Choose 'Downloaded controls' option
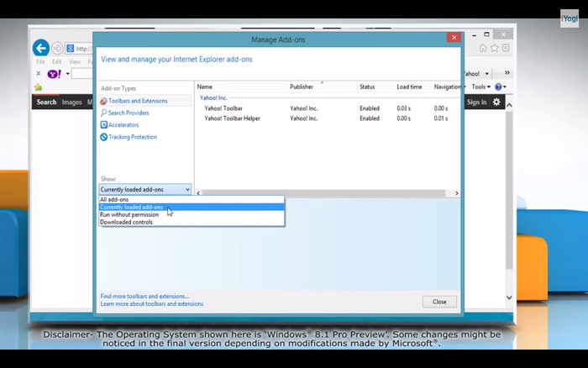This screenshot has width=588, height=368. (127, 222)
